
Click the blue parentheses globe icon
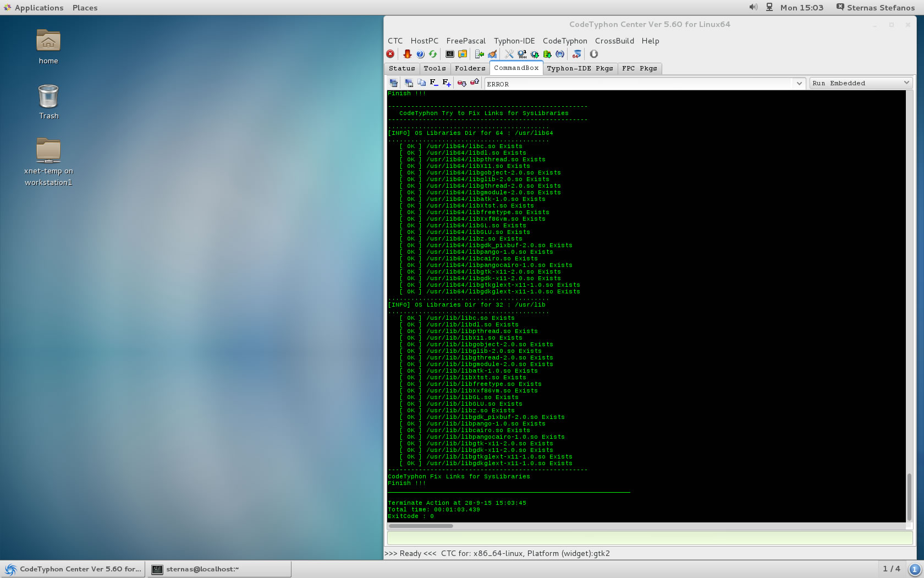560,54
